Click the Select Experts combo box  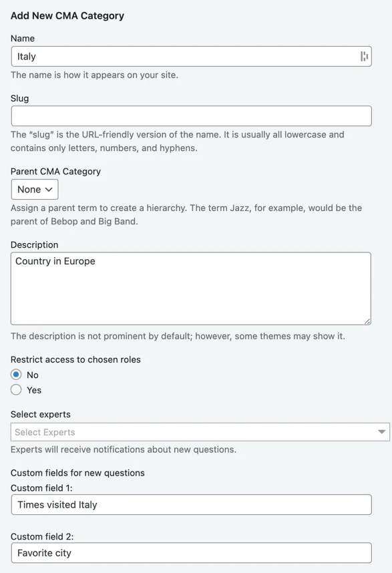click(x=200, y=432)
